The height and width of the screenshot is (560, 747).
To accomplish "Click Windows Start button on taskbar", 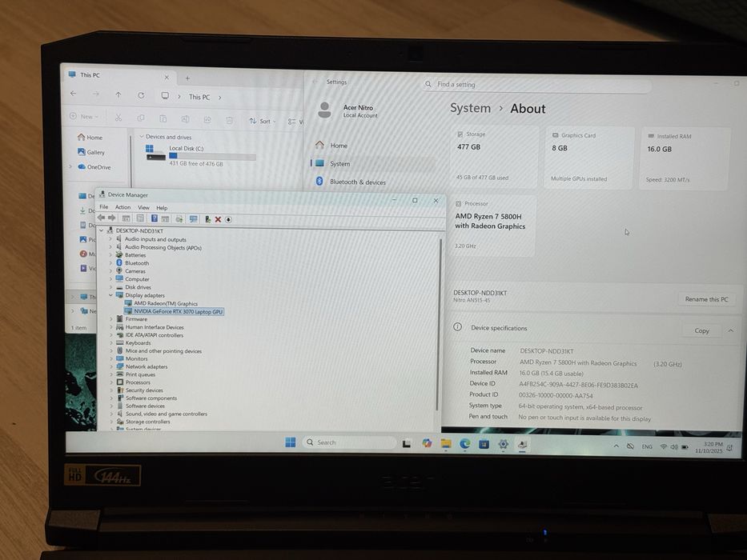I will coord(290,442).
